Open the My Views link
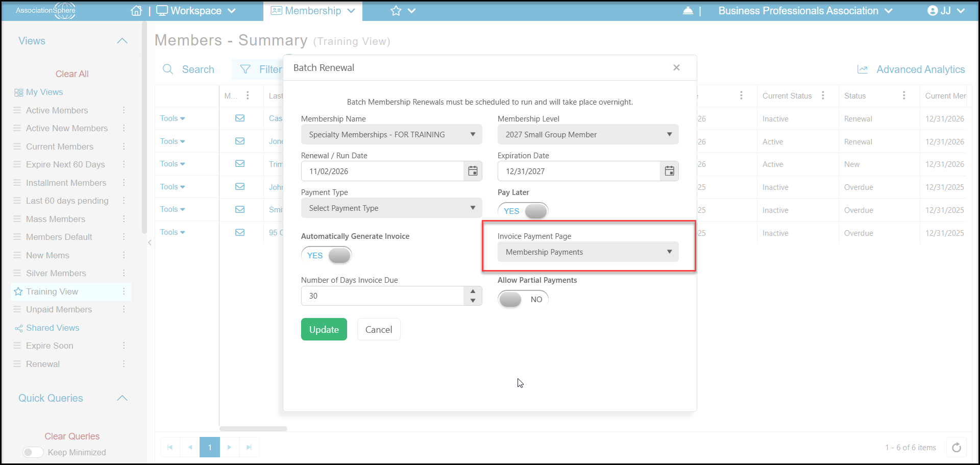The image size is (980, 465). (44, 92)
